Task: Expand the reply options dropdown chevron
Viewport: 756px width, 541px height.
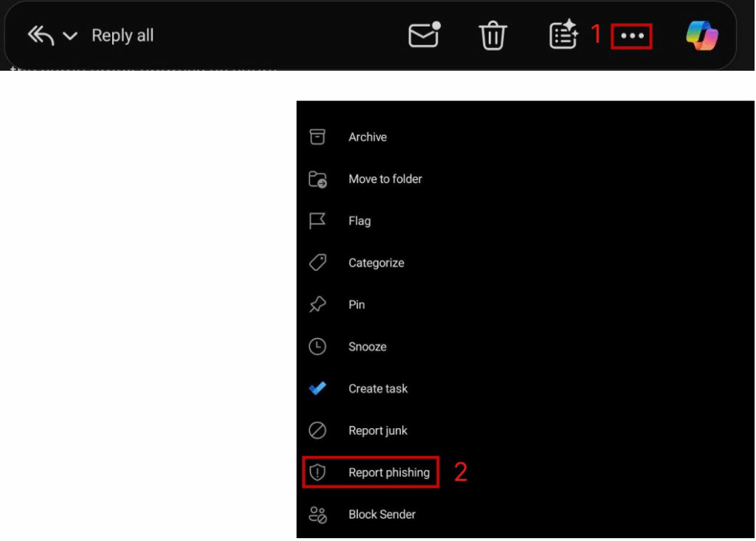Action: point(70,36)
